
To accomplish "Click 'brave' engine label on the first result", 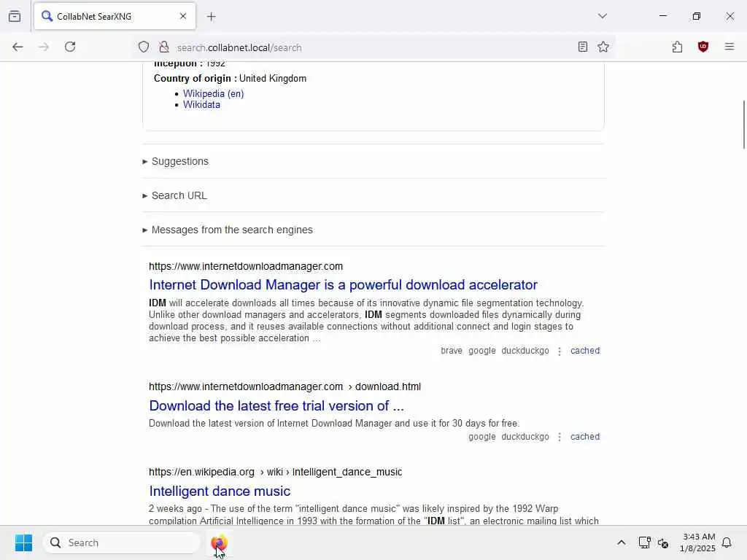I will [451, 351].
